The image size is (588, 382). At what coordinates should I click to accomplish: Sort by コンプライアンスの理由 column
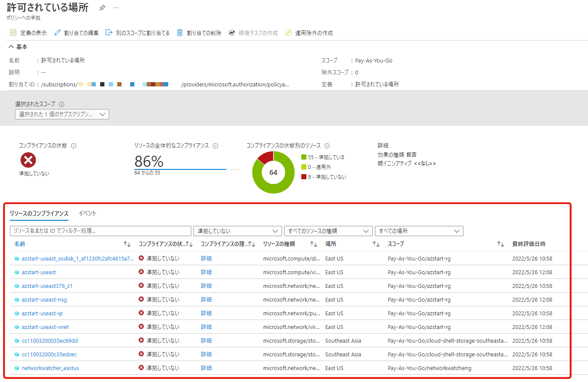point(252,244)
